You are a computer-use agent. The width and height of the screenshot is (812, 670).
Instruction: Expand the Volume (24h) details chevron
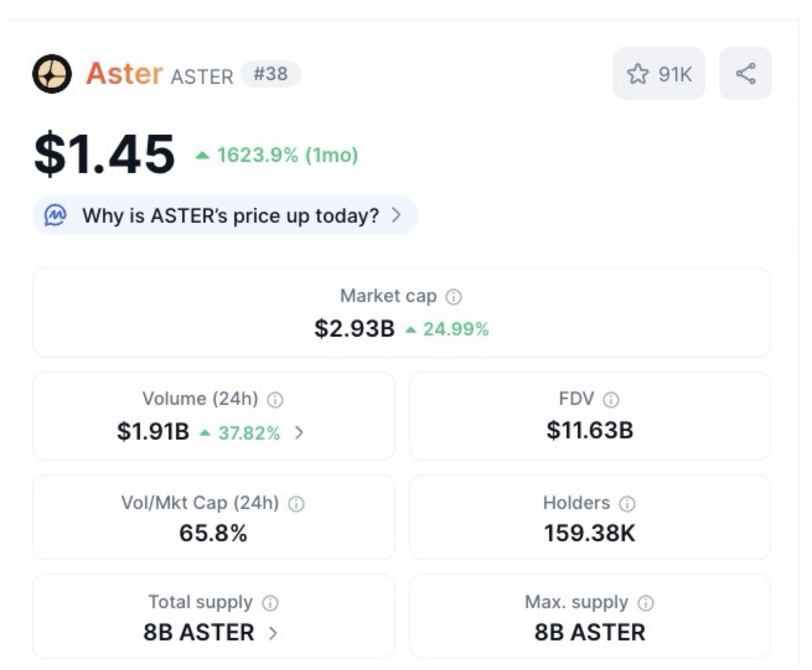[x=302, y=433]
